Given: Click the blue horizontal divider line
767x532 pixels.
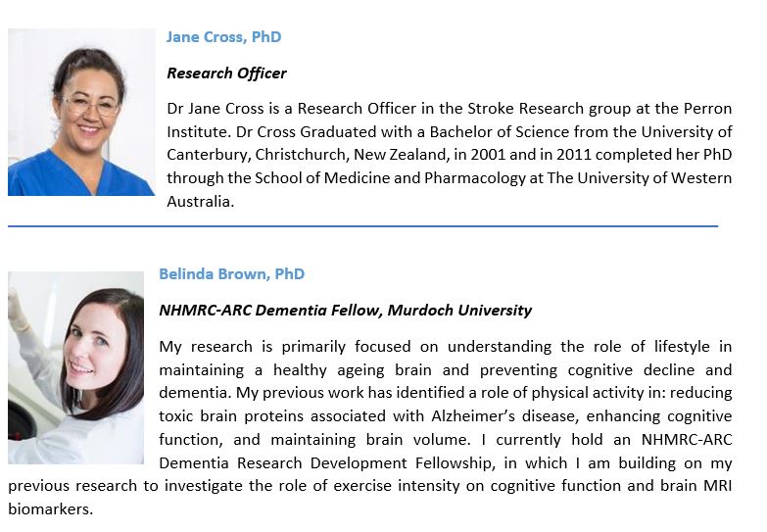Looking at the screenshot, I should coord(363,226).
